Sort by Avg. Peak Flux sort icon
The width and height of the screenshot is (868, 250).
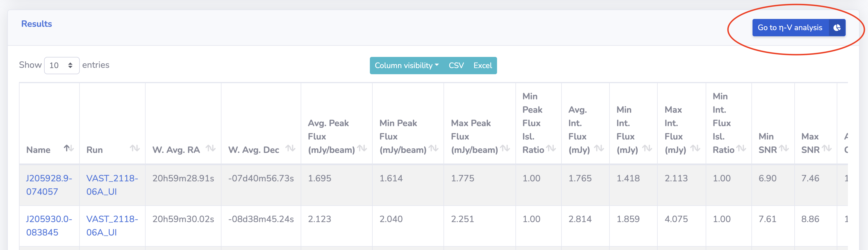click(x=362, y=148)
